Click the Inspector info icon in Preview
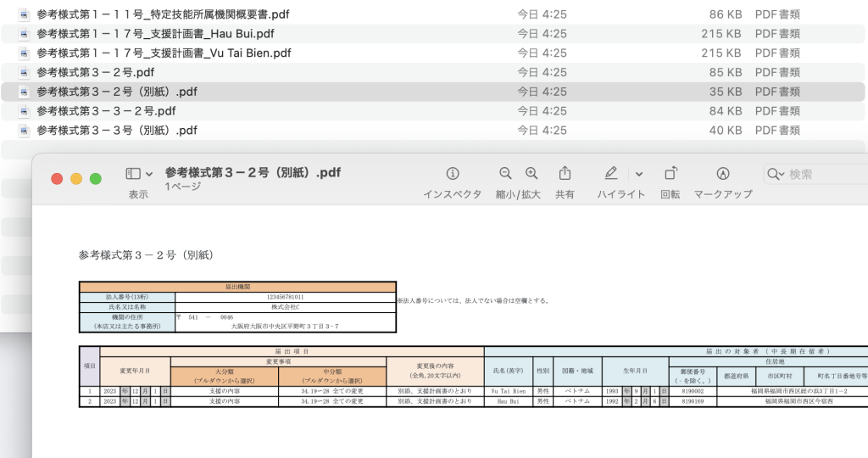Viewport: 868px width, 458px height. [453, 174]
